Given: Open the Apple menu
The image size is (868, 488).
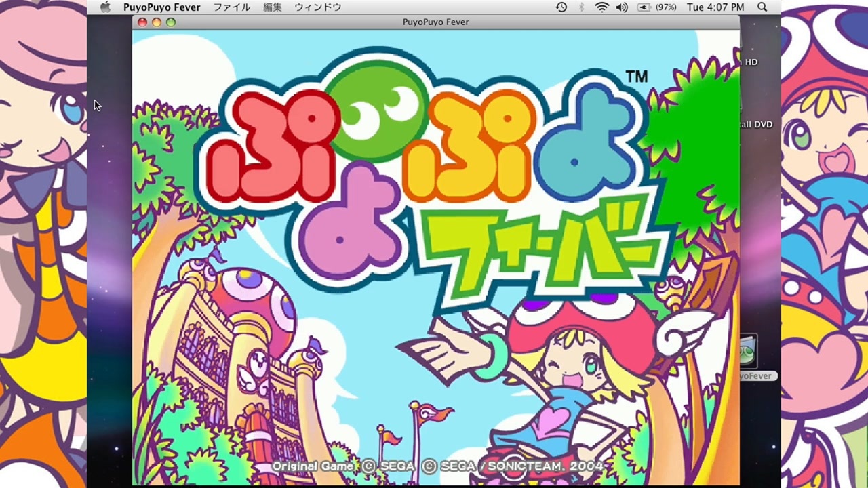Looking at the screenshot, I should [105, 7].
